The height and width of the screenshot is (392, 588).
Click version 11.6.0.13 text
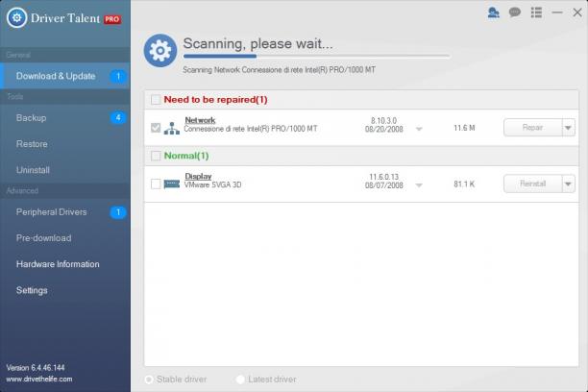(383, 177)
